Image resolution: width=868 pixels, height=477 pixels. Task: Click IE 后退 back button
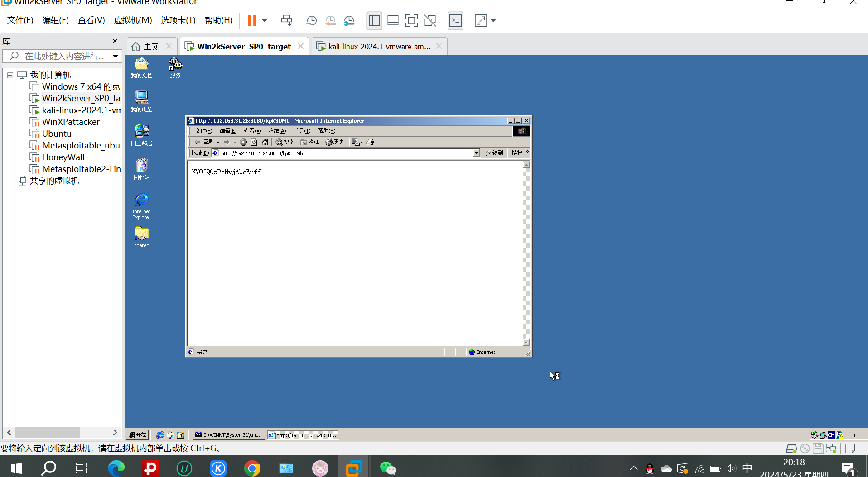[x=203, y=142]
